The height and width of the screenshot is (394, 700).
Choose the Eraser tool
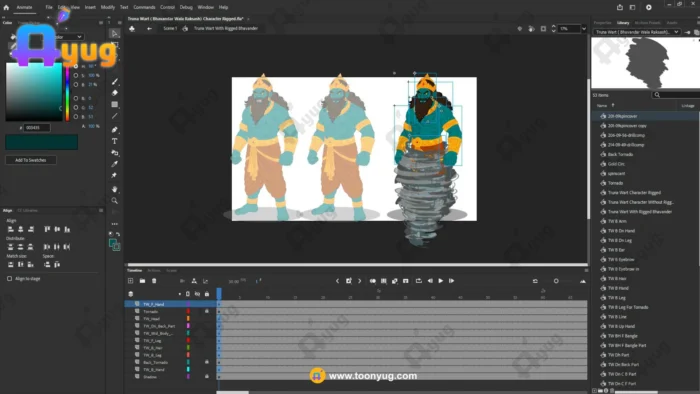115,93
